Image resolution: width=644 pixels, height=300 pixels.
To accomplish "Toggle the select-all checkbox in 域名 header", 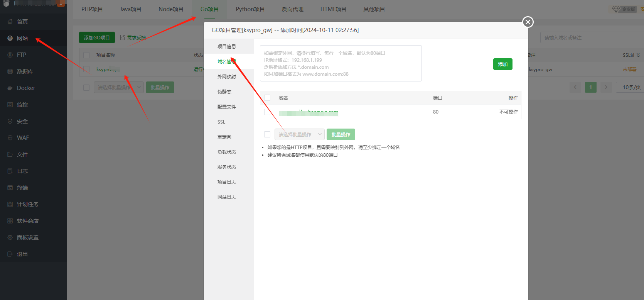I will (x=267, y=98).
